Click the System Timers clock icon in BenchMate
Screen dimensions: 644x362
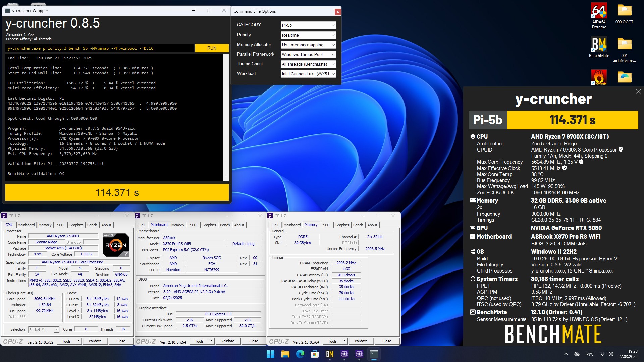[x=473, y=279]
